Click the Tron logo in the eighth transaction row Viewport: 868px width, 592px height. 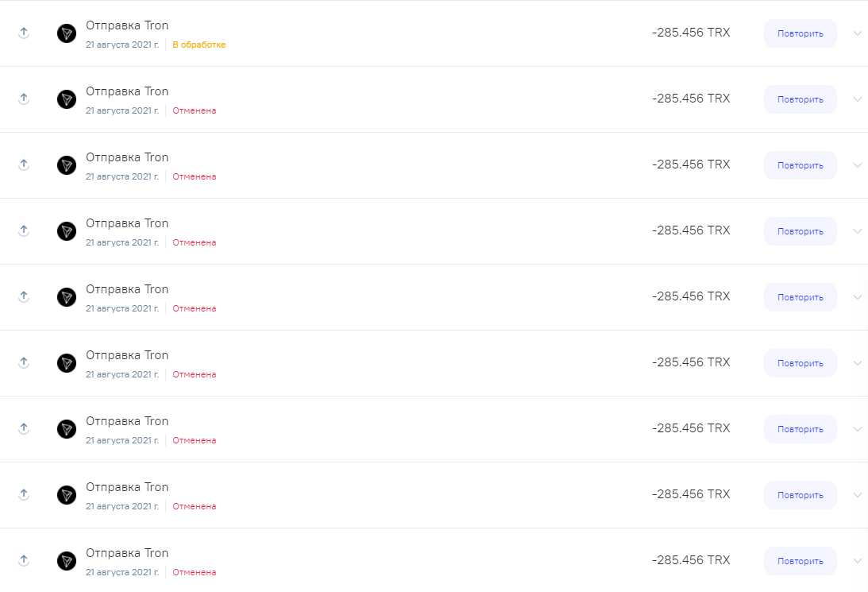[67, 494]
